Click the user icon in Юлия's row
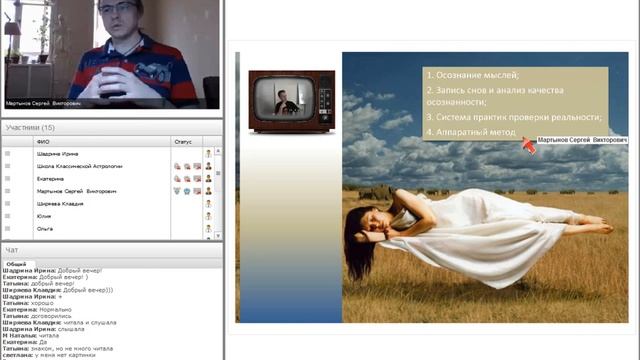 (208, 216)
